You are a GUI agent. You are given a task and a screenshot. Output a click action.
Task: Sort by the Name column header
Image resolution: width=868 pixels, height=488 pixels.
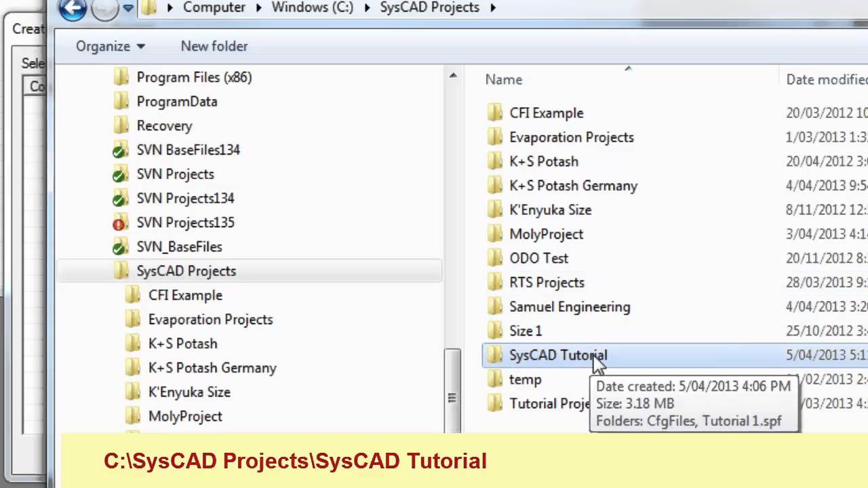[x=504, y=79]
